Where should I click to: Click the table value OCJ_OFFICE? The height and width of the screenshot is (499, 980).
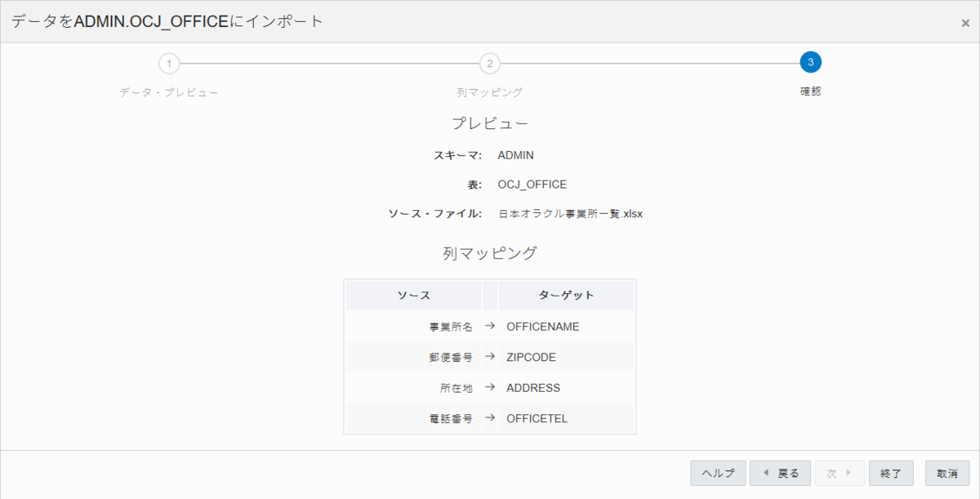tap(532, 185)
